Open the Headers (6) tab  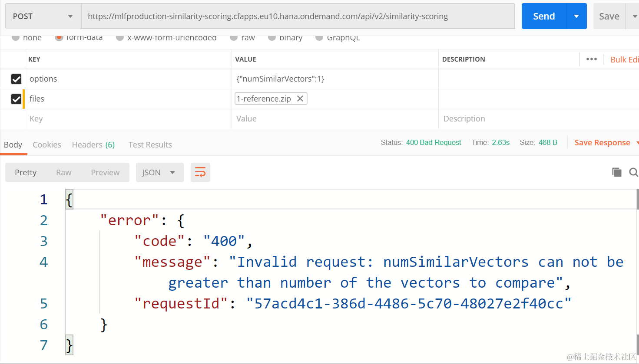click(93, 144)
